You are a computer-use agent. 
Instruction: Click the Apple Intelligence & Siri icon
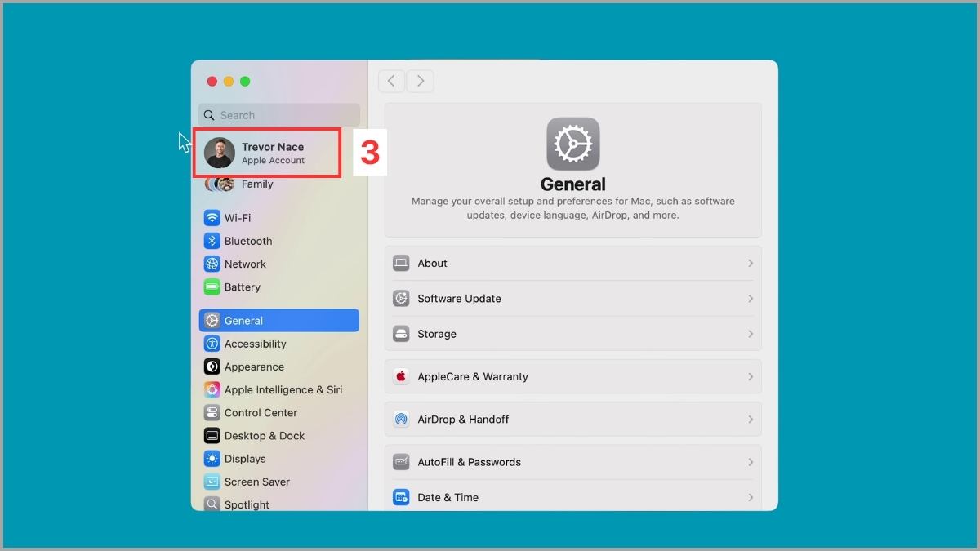212,389
